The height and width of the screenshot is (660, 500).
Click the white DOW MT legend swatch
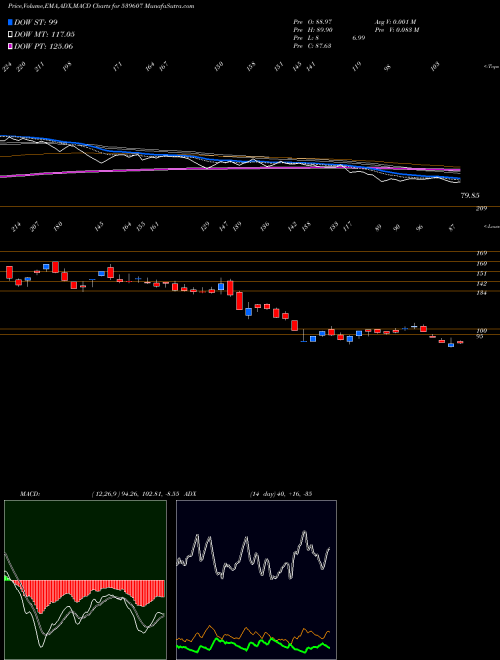(11, 35)
